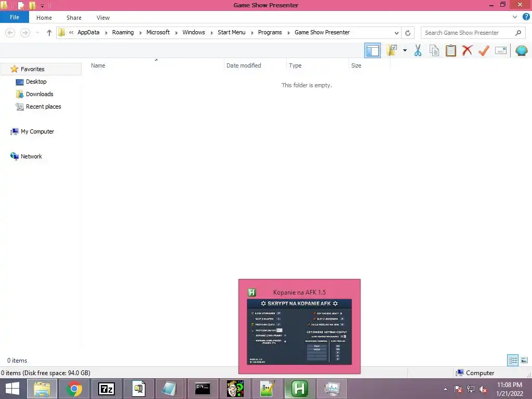The width and height of the screenshot is (532, 399).
Task: Click the muted volume tray icon
Action: pos(483,389)
